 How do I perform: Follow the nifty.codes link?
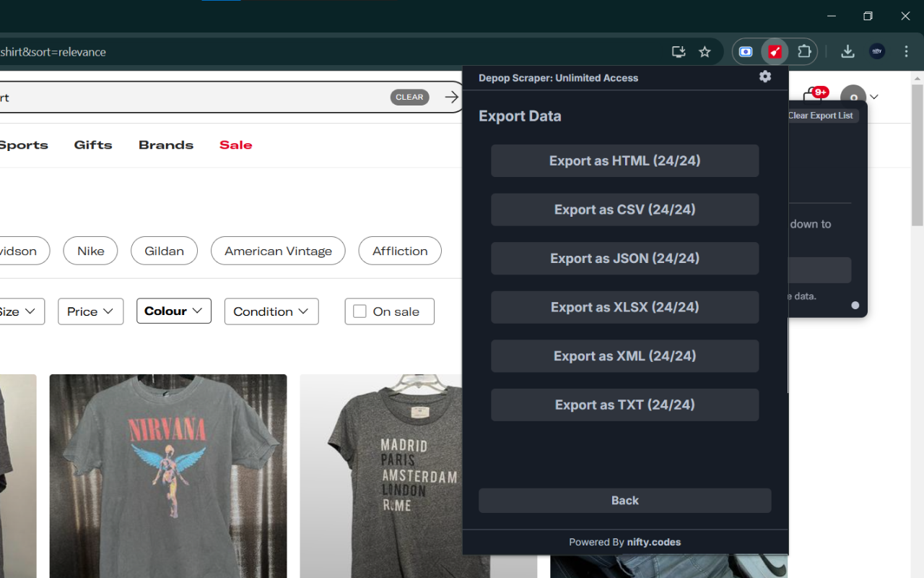coord(654,542)
